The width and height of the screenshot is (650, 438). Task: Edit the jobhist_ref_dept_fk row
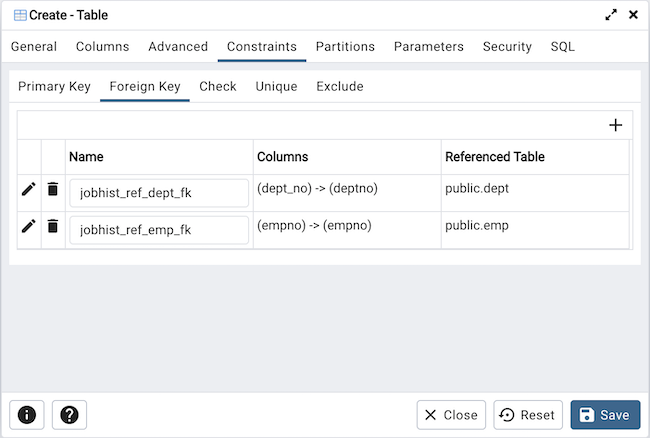click(x=29, y=189)
